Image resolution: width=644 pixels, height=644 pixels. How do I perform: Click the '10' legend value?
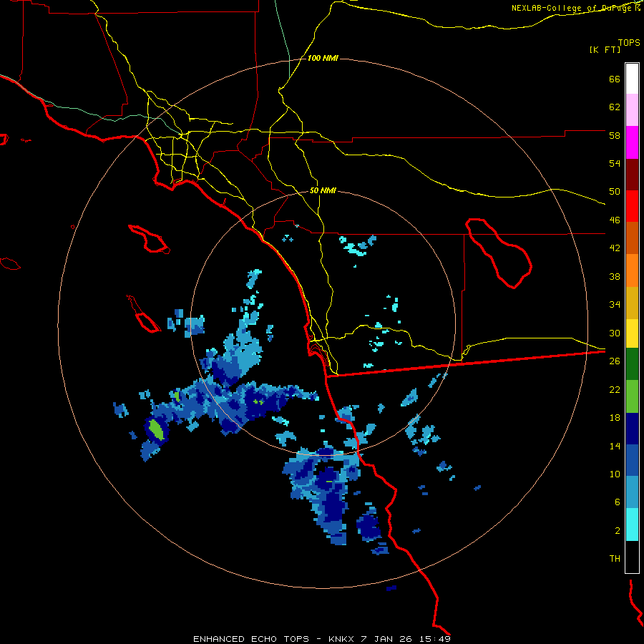tap(615, 474)
